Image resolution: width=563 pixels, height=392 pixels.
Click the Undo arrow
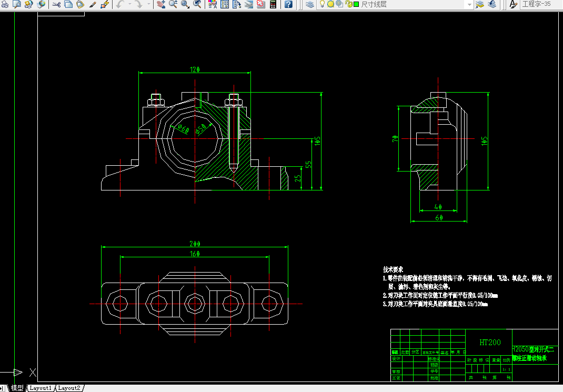tap(120, 4)
